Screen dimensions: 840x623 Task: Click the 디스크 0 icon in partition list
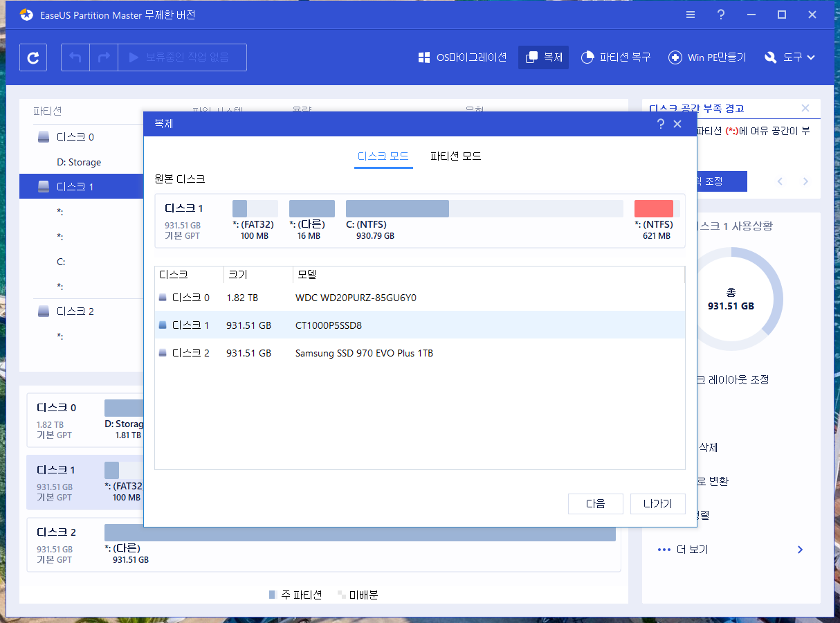44,137
